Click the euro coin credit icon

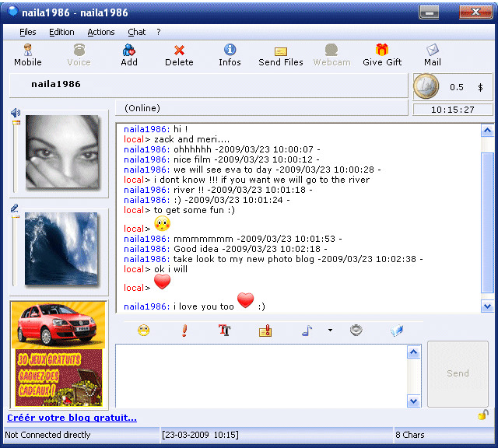coord(426,86)
